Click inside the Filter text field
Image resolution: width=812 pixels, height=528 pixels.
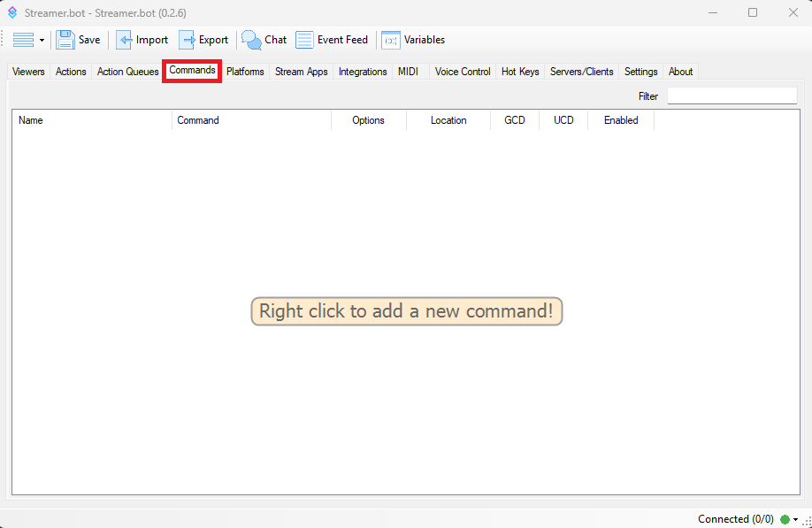click(x=732, y=96)
